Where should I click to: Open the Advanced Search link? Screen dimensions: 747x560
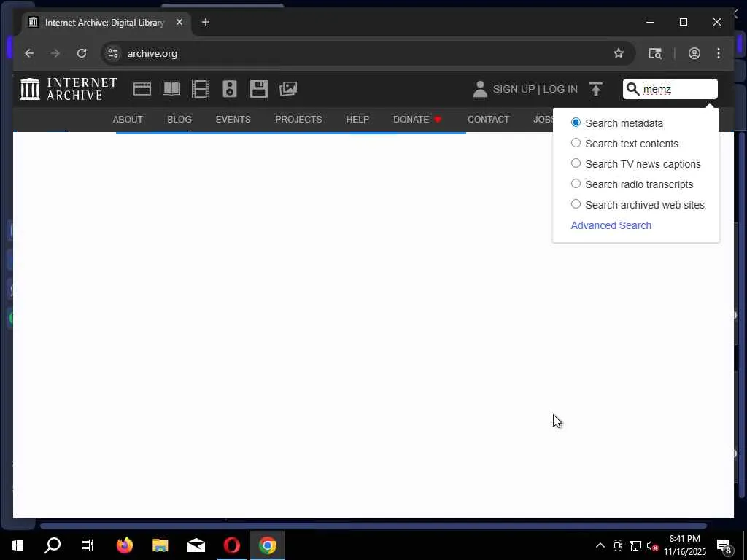pyautogui.click(x=611, y=225)
